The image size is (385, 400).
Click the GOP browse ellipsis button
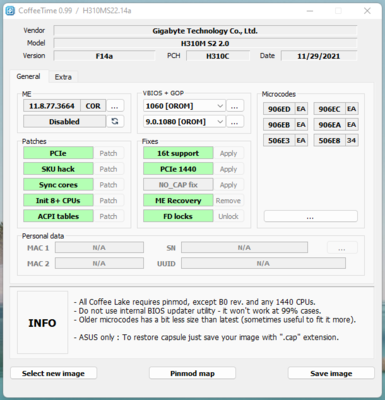point(235,122)
